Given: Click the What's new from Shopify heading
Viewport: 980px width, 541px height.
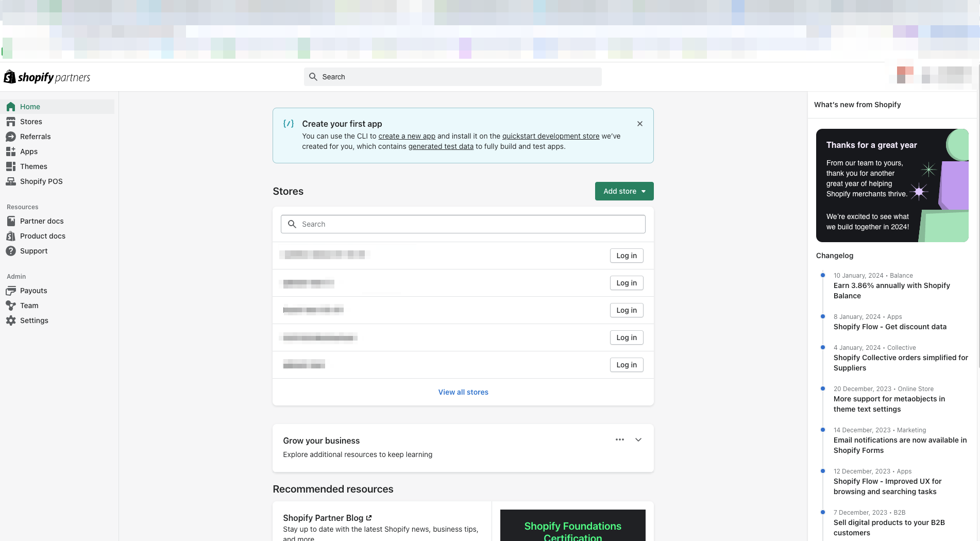Looking at the screenshot, I should [x=857, y=105].
